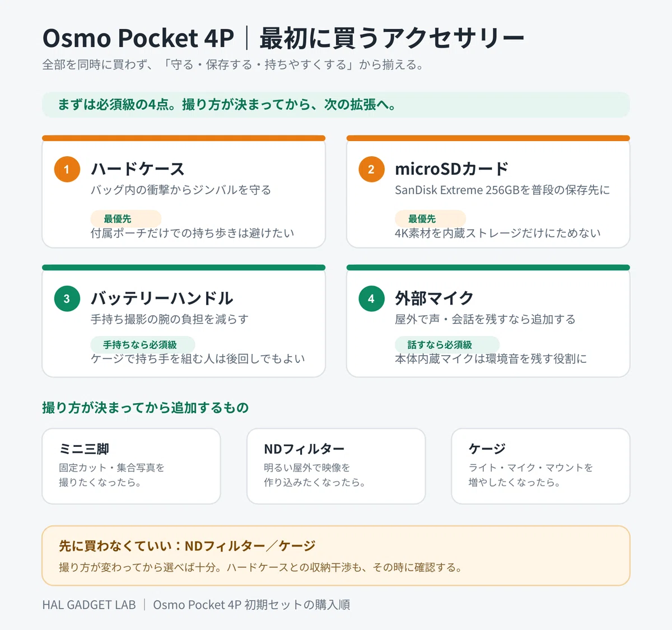Click the orange number 1 circle
672x630 pixels.
click(x=67, y=169)
